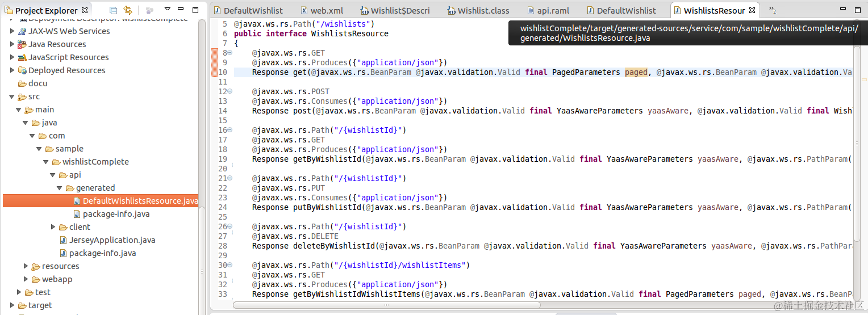
Task: Click the DefaultWishlistsResource.java file icon
Action: coord(77,201)
